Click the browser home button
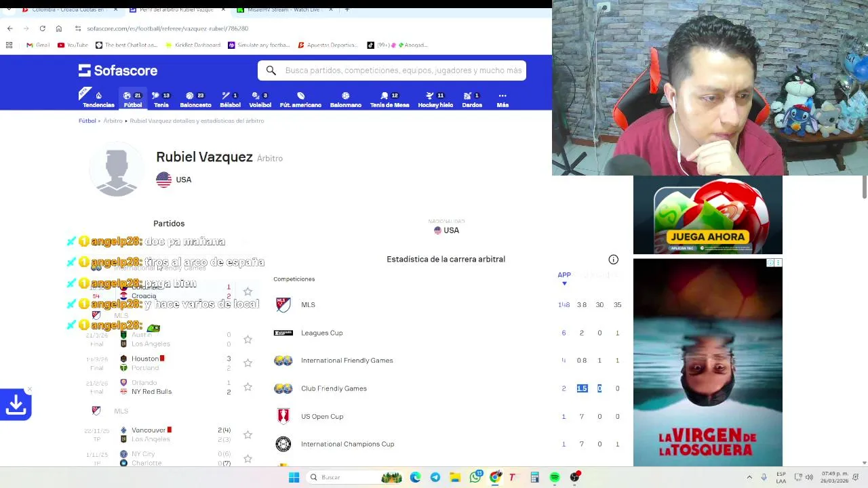 click(x=58, y=28)
